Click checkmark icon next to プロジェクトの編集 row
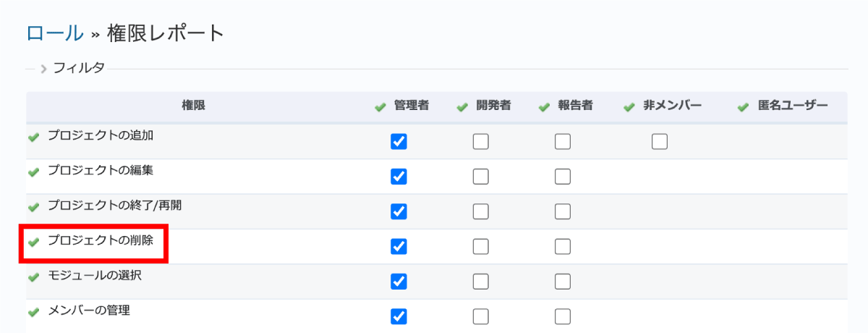The height and width of the screenshot is (333, 868). 33,172
